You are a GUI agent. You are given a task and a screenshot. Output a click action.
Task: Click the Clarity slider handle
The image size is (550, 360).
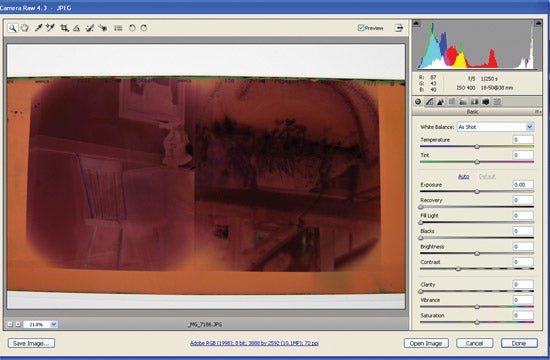[421, 291]
